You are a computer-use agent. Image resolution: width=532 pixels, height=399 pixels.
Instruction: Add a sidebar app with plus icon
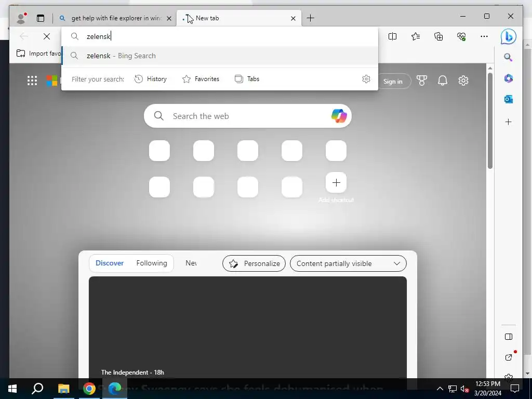[x=508, y=122]
